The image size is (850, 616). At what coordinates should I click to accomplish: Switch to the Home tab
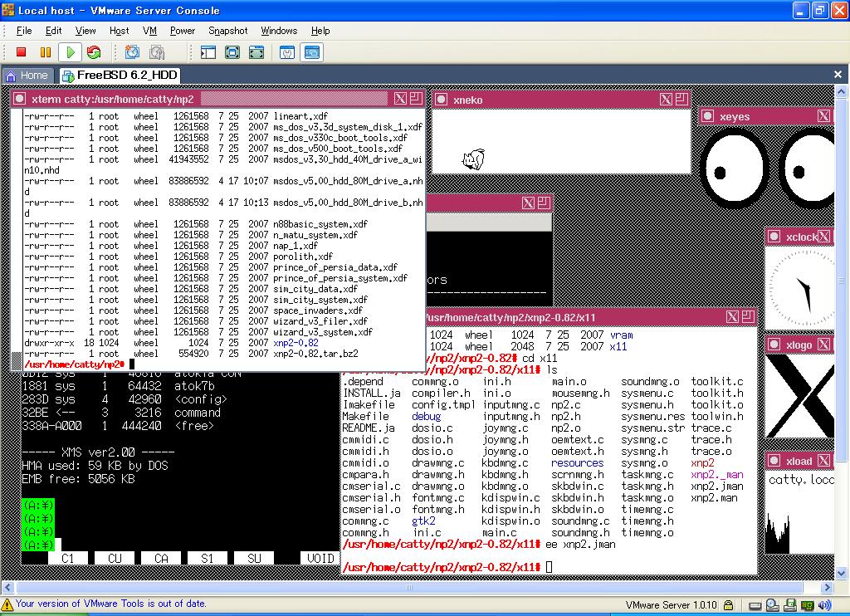coord(27,76)
